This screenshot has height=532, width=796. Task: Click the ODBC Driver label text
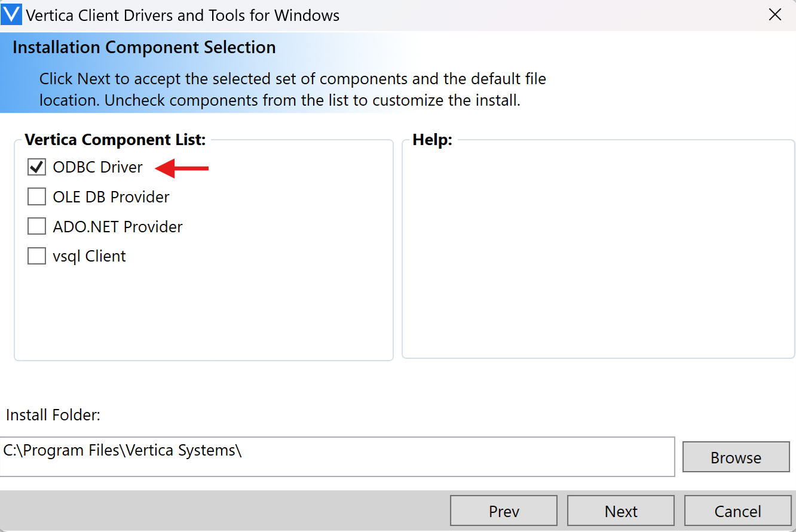click(98, 167)
